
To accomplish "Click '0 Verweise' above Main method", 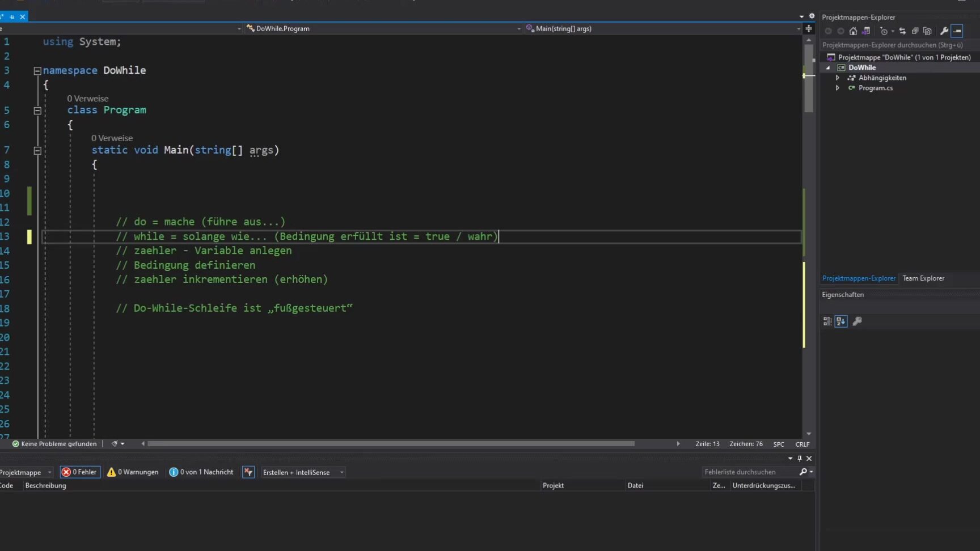I will click(112, 138).
